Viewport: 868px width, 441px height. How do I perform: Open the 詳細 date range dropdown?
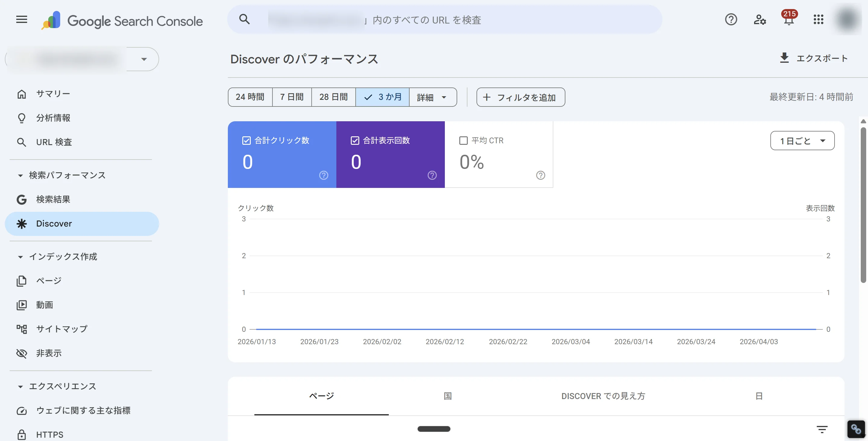point(433,97)
